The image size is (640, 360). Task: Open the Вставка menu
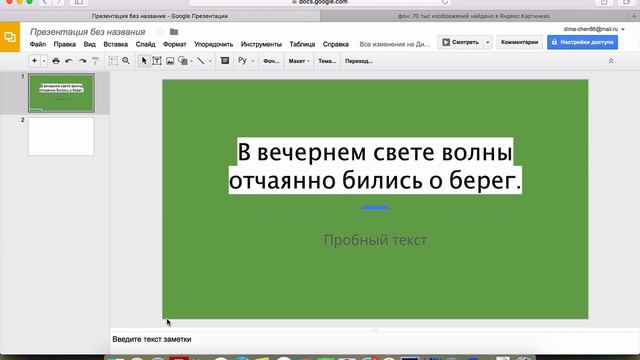pyautogui.click(x=116, y=44)
